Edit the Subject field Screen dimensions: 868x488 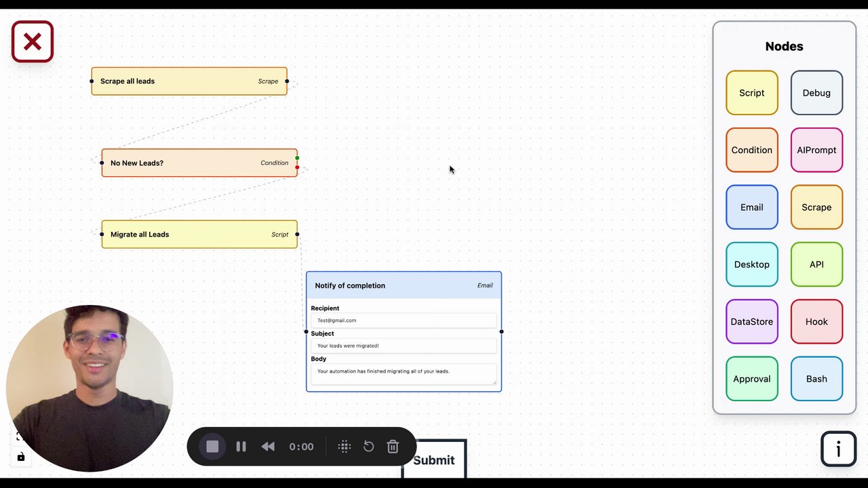pos(403,346)
